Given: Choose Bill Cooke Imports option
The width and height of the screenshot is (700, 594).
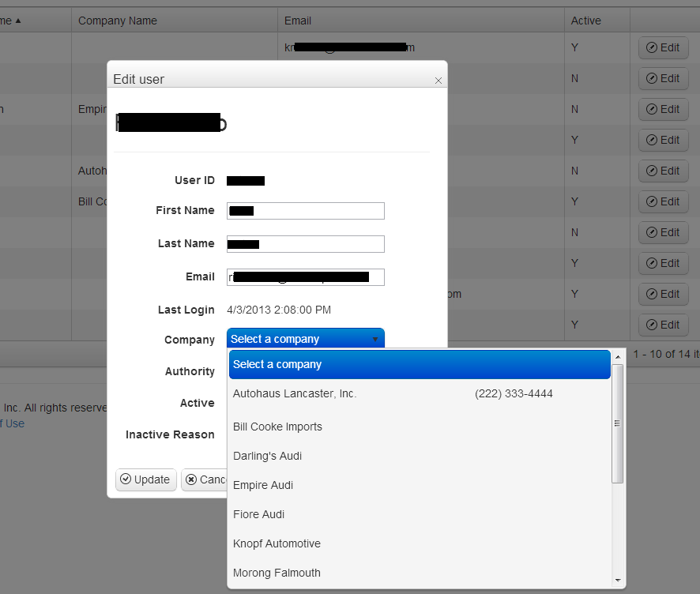Looking at the screenshot, I should click(x=420, y=427).
